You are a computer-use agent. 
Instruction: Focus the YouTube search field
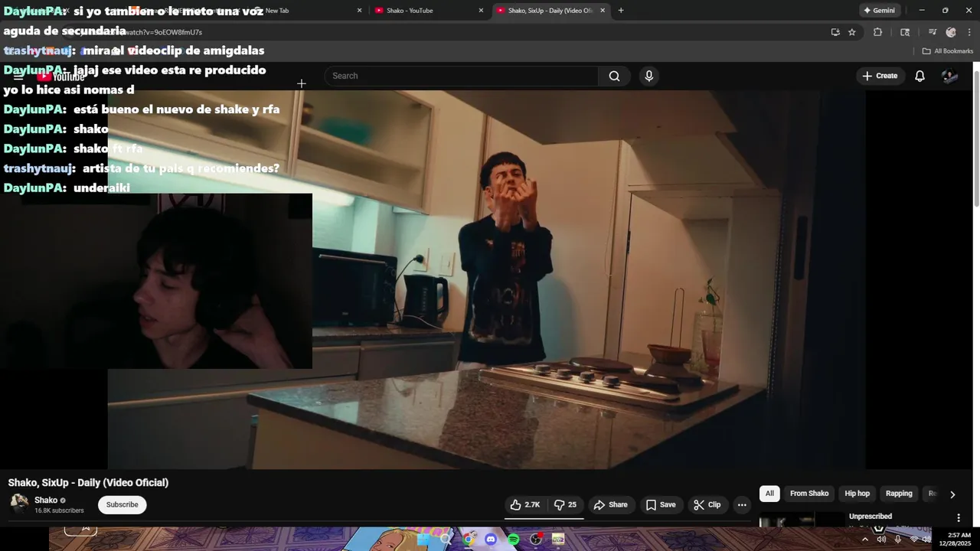(462, 76)
